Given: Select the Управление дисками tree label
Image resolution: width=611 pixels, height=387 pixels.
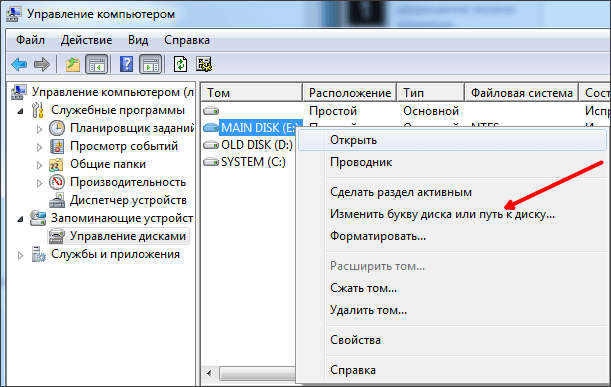Looking at the screenshot, I should pos(128,236).
